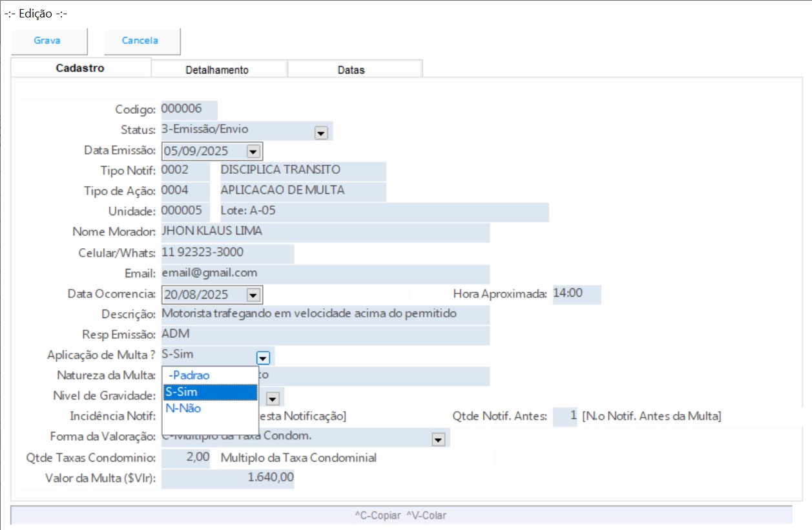Open the Datas tab
Viewport: 812px width, 530px height.
point(351,70)
